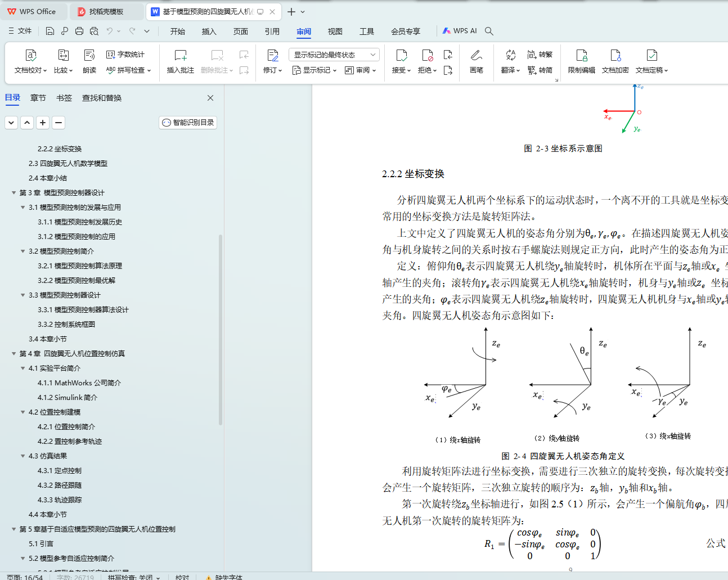728x580 pixels.
Task: Collapse 第 5 章 outline node
Action: (x=14, y=529)
